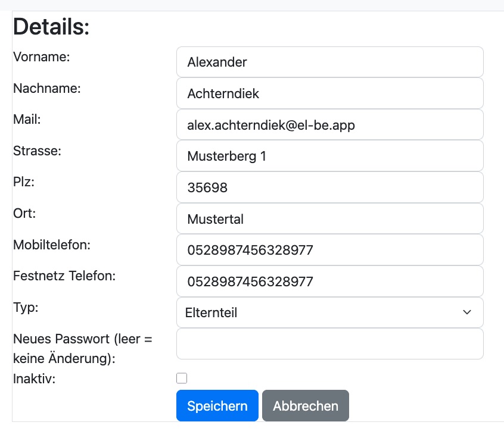
Task: Click the Neues Passwort field
Action: coord(329,343)
